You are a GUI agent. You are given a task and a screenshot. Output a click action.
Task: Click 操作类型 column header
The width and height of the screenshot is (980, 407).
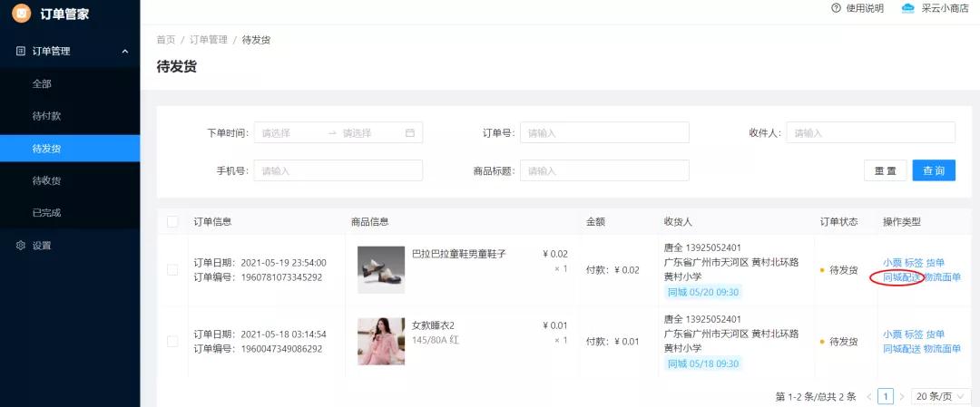pyautogui.click(x=902, y=221)
